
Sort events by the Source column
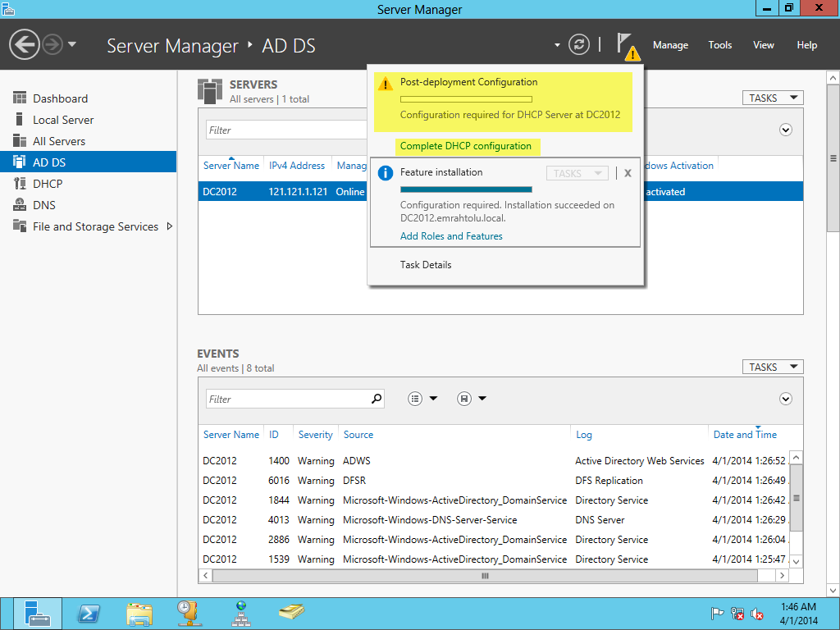(x=358, y=435)
